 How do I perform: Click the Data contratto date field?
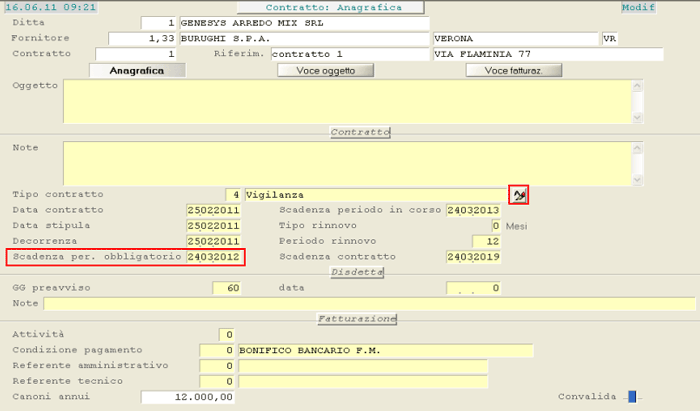[x=213, y=211]
